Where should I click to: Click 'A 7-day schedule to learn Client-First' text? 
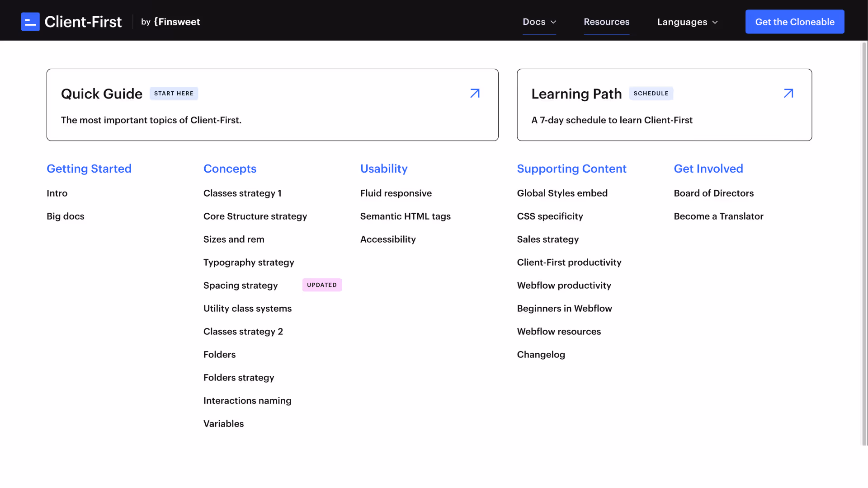[612, 120]
